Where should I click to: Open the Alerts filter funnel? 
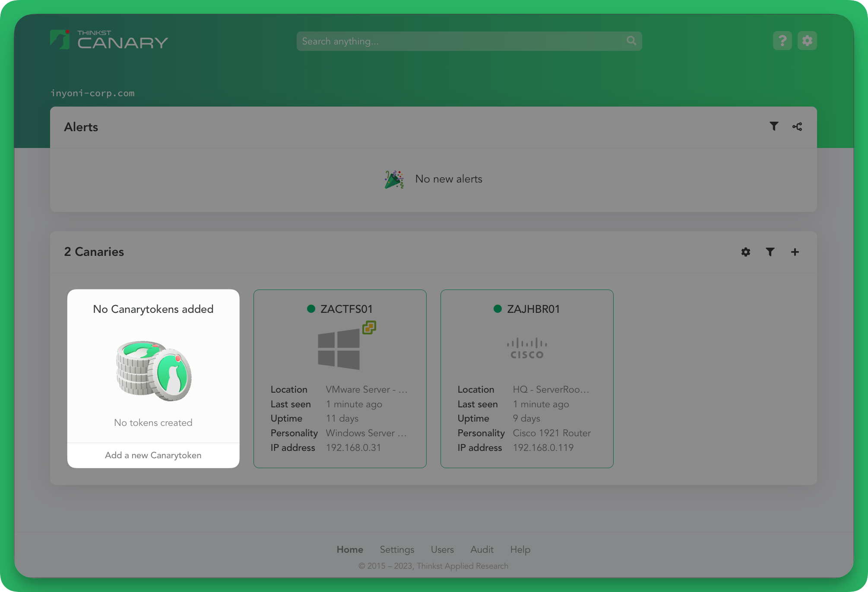774,126
